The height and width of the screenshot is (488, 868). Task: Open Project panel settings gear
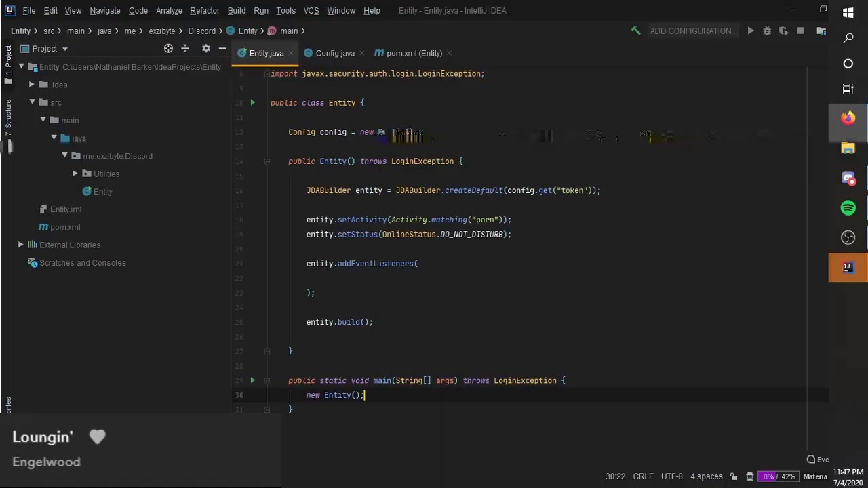(x=206, y=48)
